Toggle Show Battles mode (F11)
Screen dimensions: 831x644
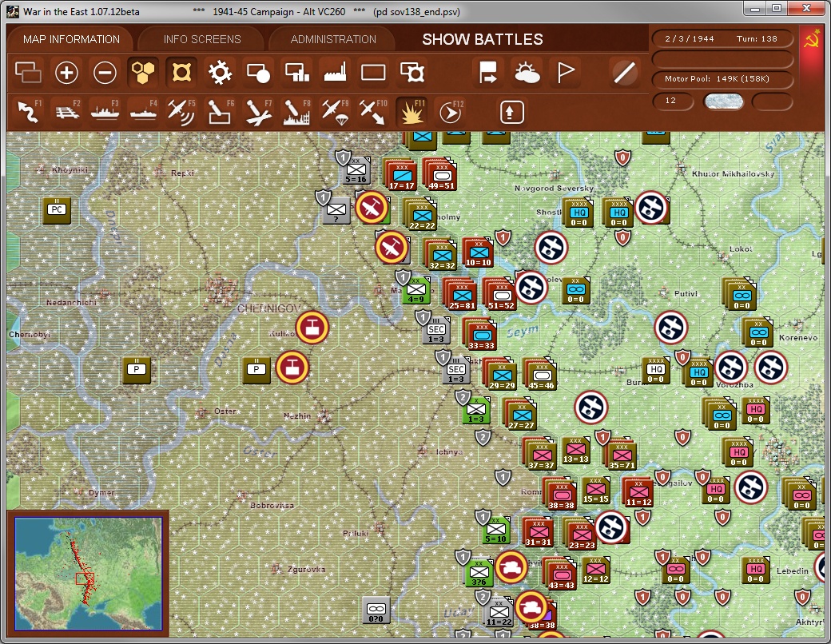pyautogui.click(x=412, y=112)
